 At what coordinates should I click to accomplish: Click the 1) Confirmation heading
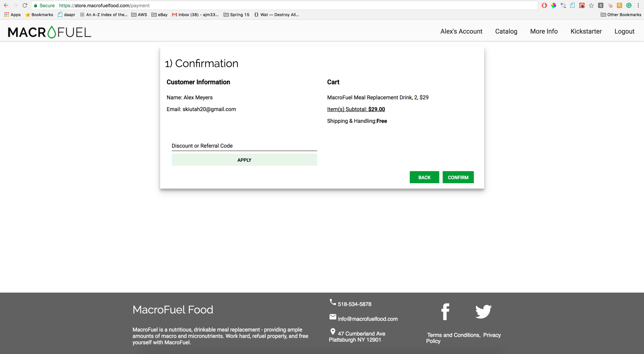(202, 63)
